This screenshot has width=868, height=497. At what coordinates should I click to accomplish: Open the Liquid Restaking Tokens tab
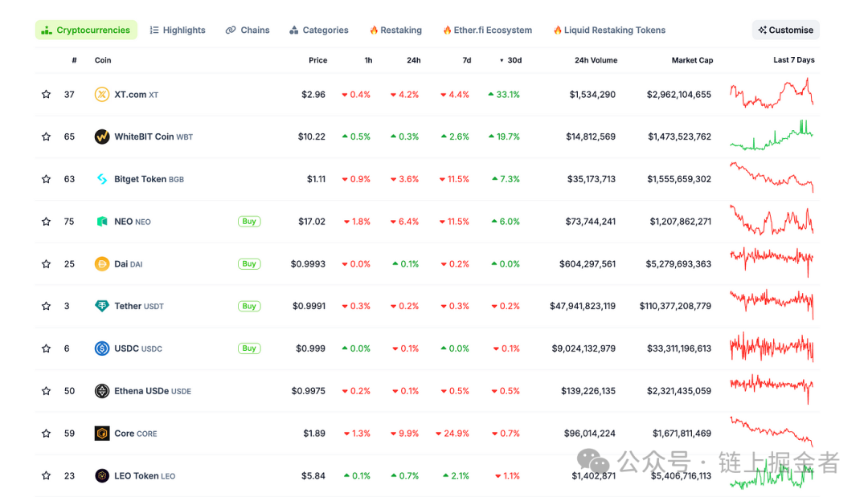tap(609, 30)
